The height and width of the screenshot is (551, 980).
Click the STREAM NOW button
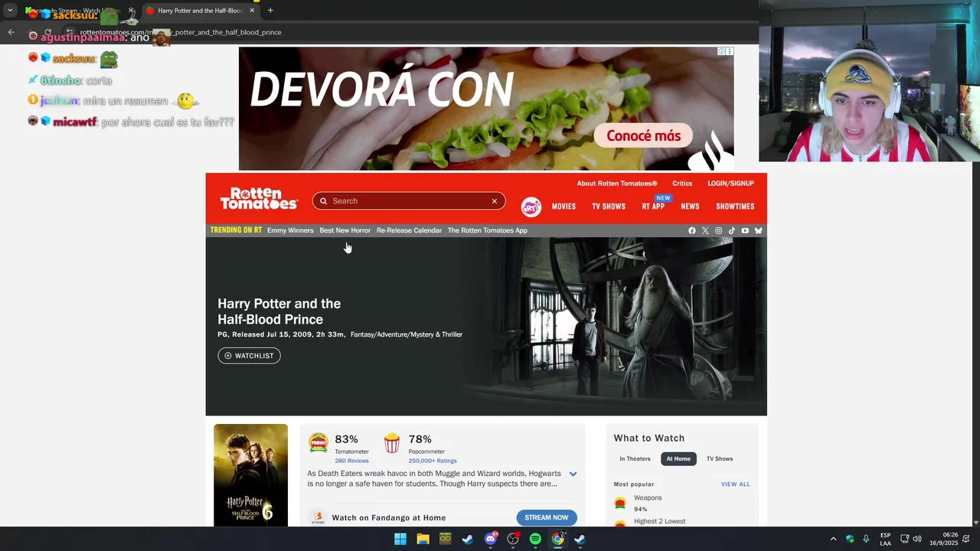(x=547, y=518)
